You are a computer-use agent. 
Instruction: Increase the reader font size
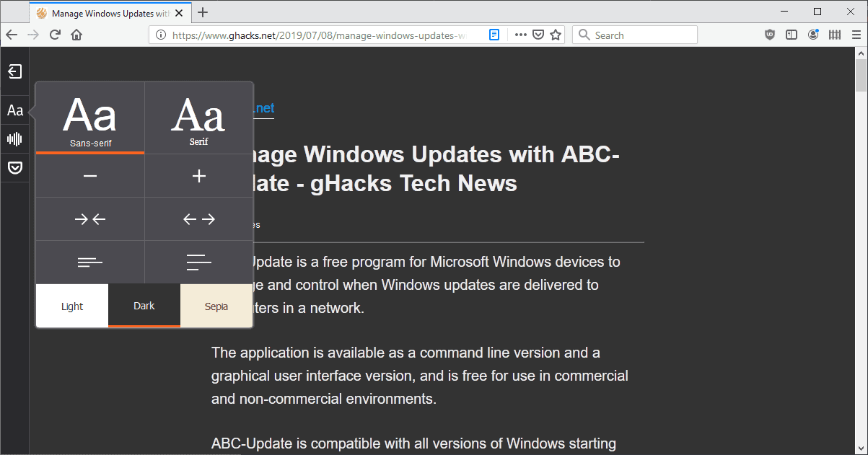point(199,176)
